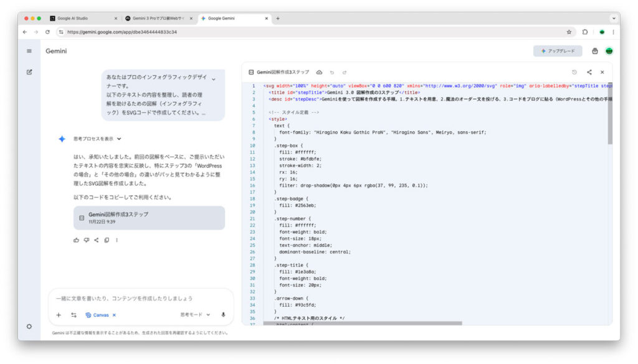Share the canvas using the share icon
This screenshot has width=638, height=364.
pos(589,72)
